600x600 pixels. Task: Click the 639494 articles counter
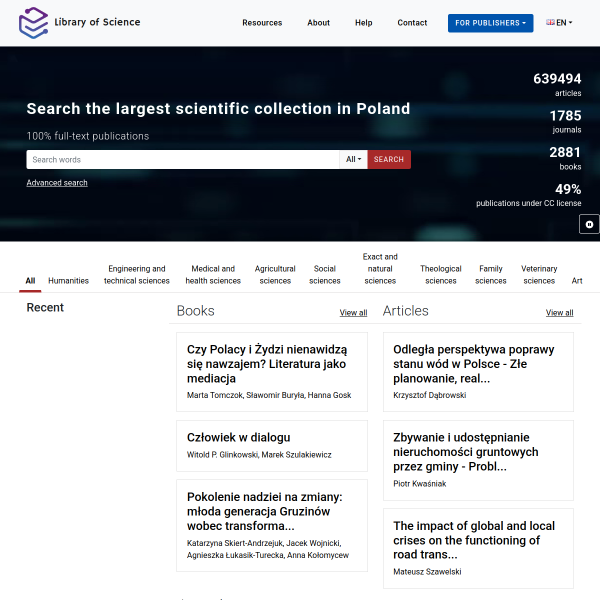coord(557,85)
